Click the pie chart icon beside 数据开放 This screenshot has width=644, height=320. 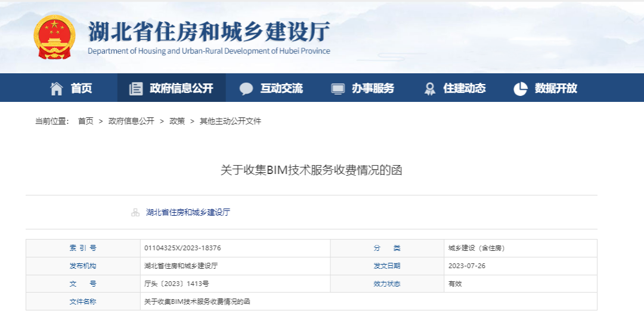[x=521, y=89]
